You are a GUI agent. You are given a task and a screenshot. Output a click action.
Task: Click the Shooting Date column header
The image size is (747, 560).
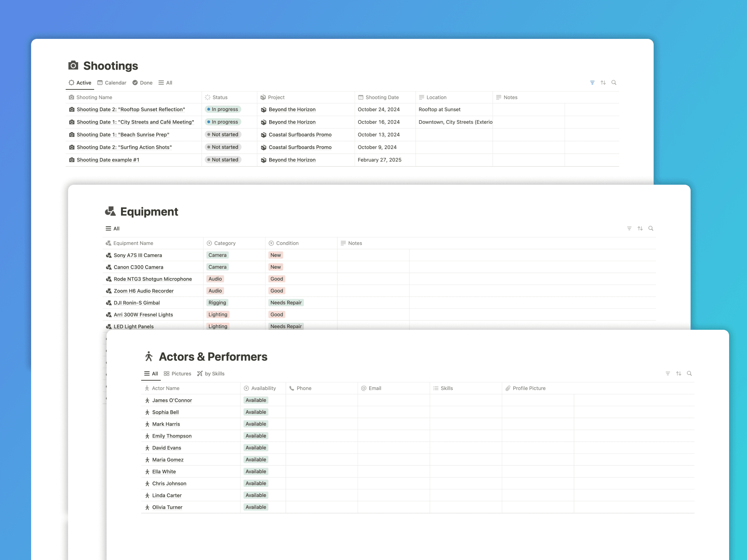[x=382, y=98]
